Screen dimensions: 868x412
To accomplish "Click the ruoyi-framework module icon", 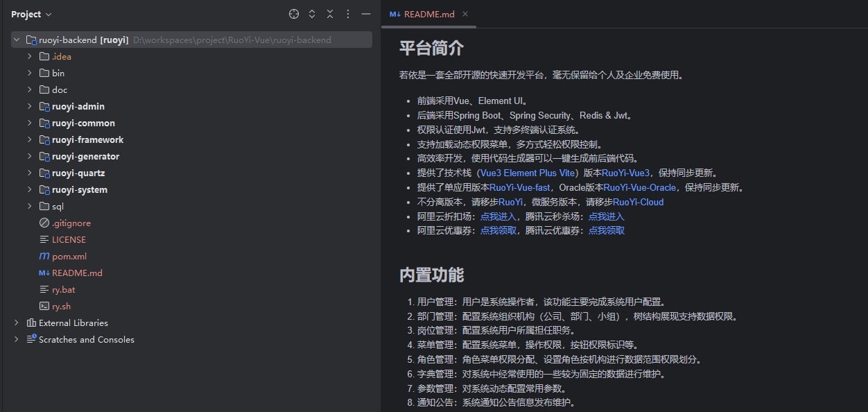I will click(44, 140).
